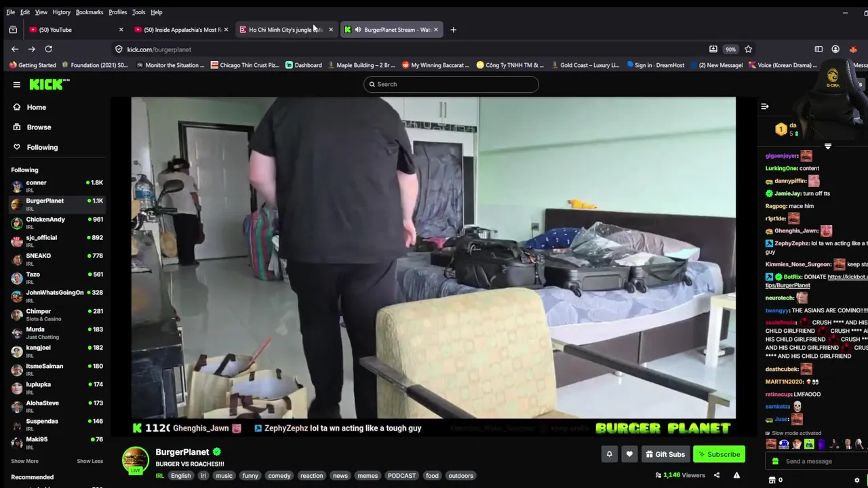
Task: Open the SNEAKO channel in Following
Action: [x=57, y=259]
